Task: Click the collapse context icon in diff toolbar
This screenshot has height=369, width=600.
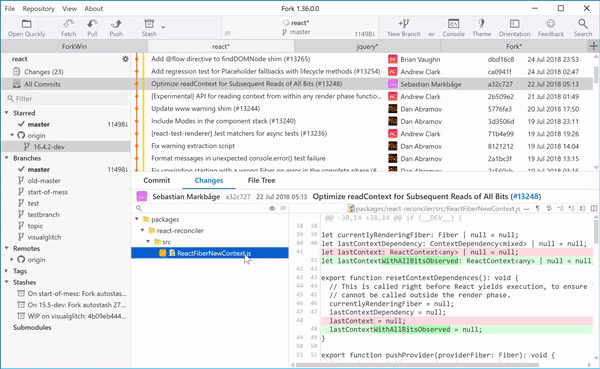Action: coord(560,208)
